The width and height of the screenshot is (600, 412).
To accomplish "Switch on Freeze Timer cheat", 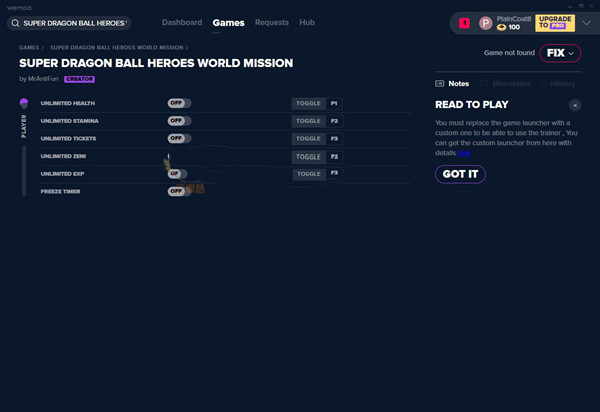I will coord(179,191).
